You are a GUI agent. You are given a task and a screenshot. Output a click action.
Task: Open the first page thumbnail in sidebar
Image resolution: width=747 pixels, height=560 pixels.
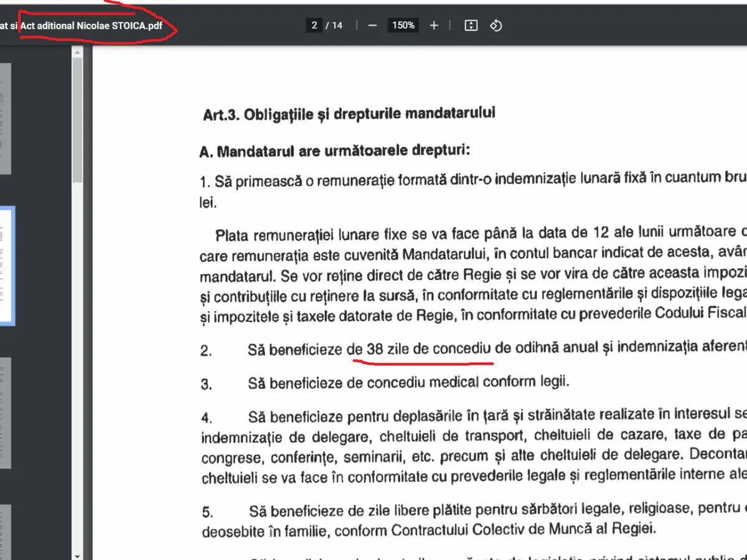click(x=5, y=118)
